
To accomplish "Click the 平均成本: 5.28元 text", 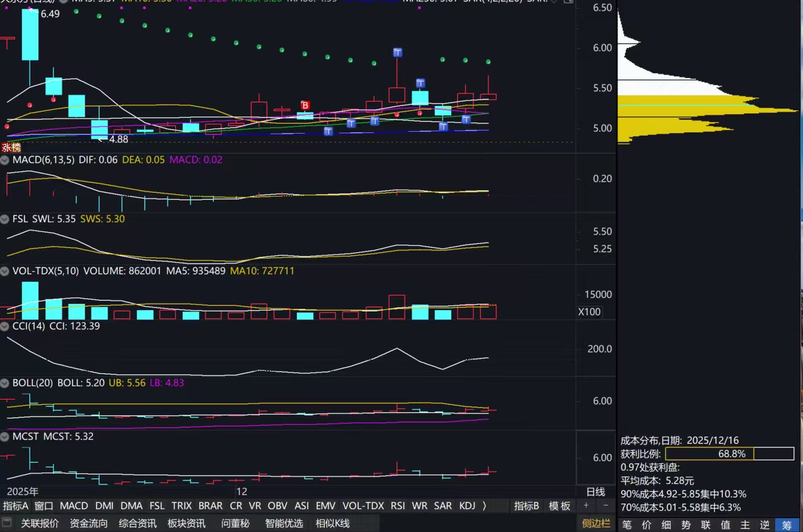I will (657, 480).
